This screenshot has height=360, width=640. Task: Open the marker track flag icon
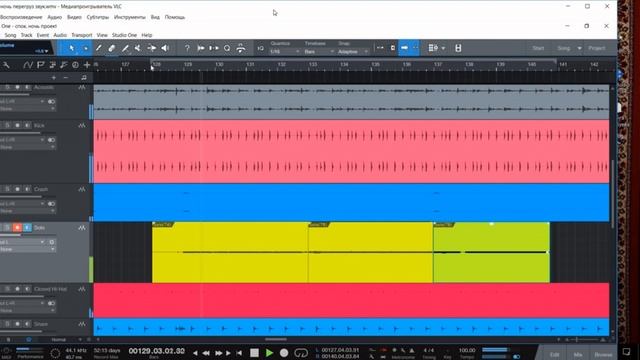[x=40, y=64]
